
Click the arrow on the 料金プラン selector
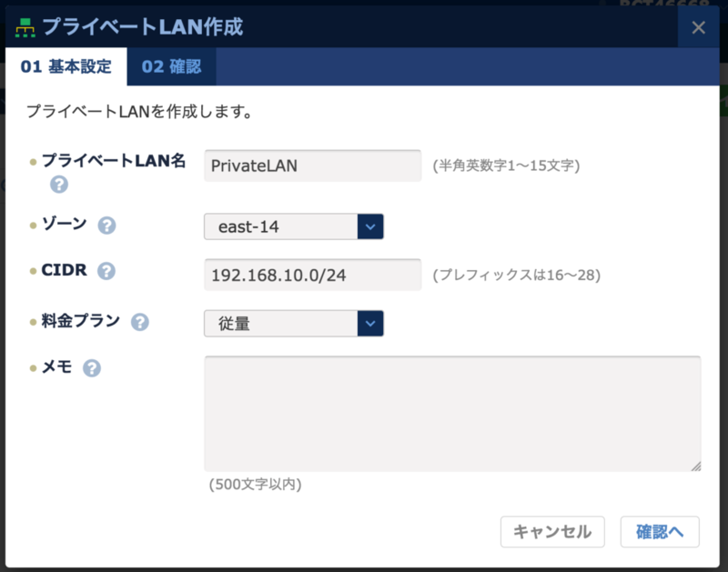coord(370,323)
